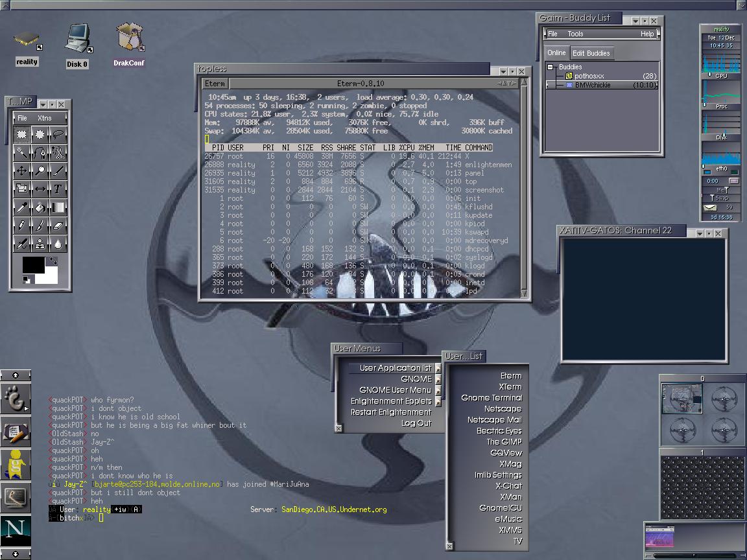Click the reality desktop icon
747x560 pixels.
point(27,48)
